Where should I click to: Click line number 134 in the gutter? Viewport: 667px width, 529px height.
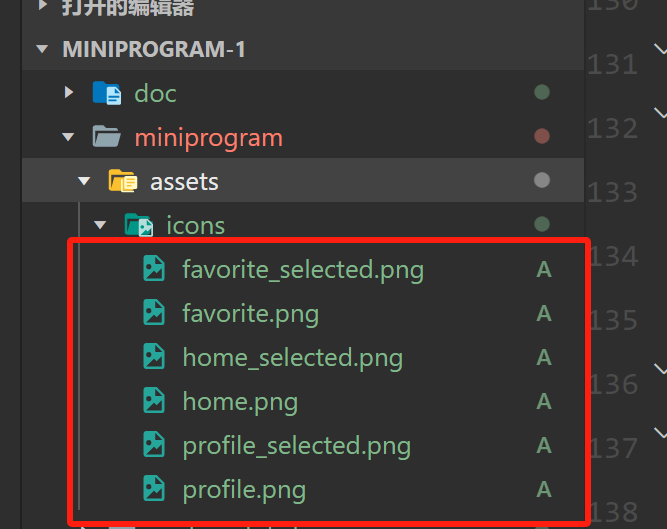tap(614, 257)
